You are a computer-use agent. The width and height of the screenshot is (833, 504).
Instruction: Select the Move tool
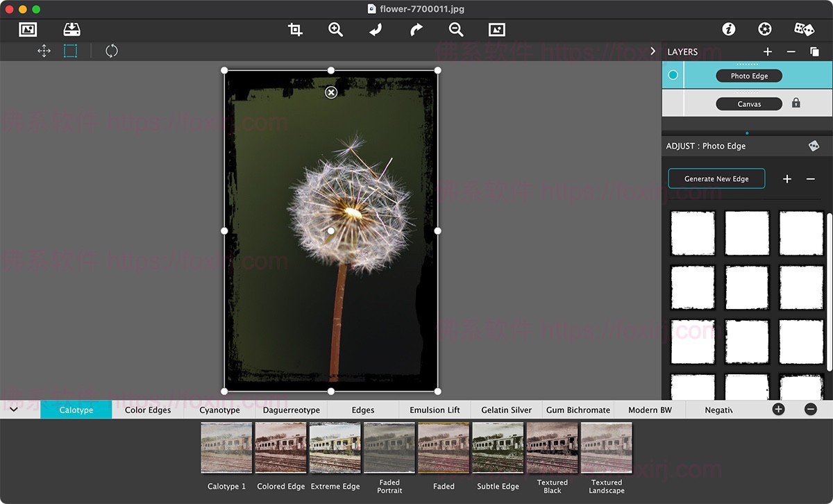44,51
